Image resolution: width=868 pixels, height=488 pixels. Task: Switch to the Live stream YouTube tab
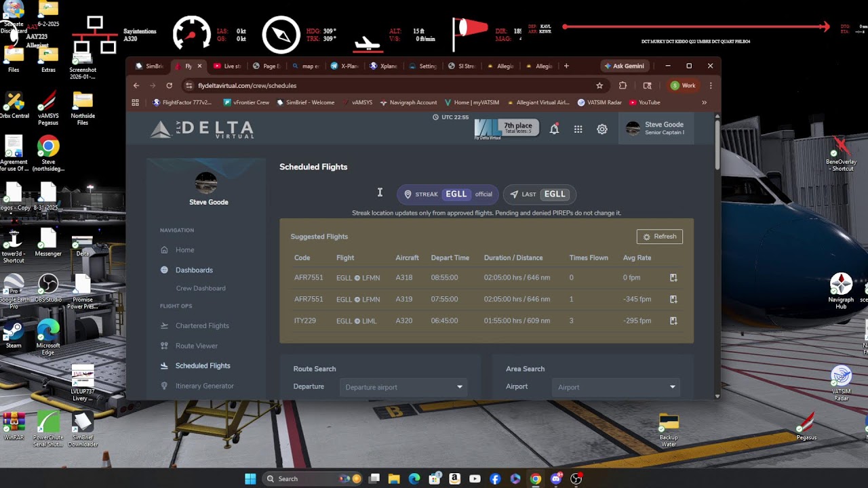(x=227, y=66)
